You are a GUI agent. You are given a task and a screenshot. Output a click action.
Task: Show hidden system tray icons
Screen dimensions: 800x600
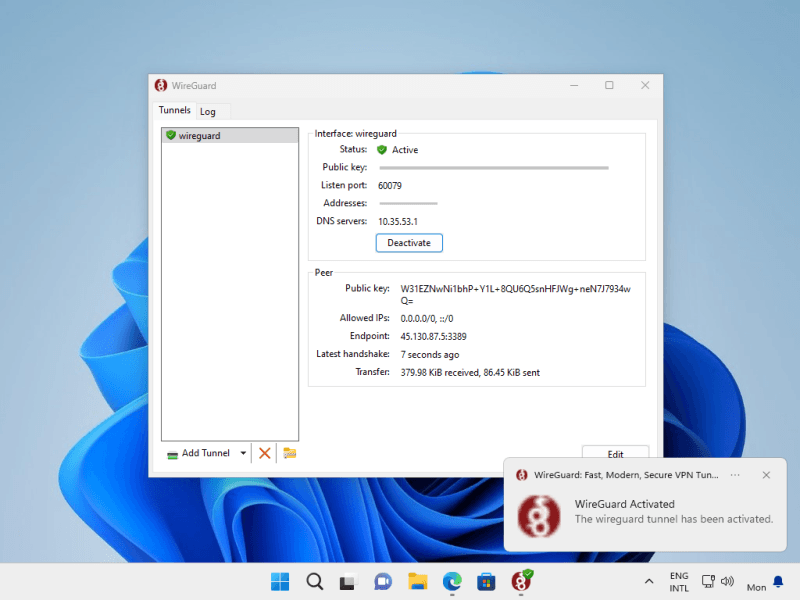tap(648, 581)
